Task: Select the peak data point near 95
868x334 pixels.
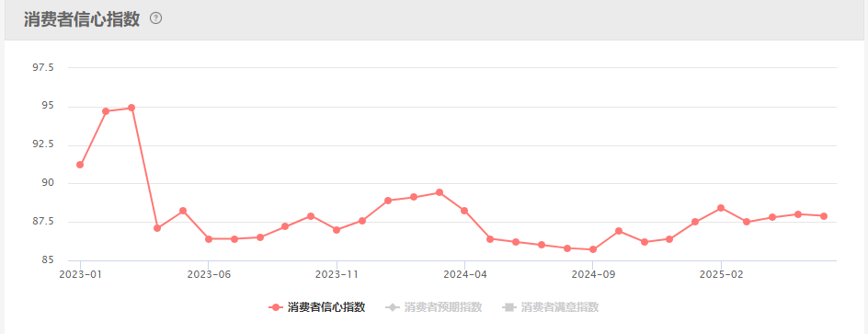Action: pyautogui.click(x=131, y=108)
